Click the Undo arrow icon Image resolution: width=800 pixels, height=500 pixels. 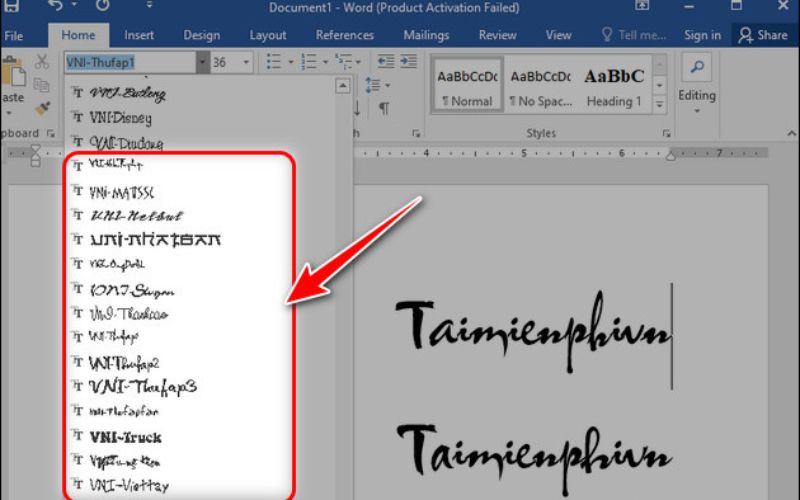tap(55, 5)
